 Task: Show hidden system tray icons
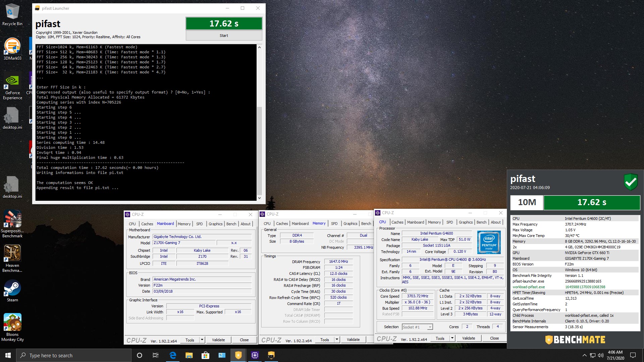click(584, 355)
